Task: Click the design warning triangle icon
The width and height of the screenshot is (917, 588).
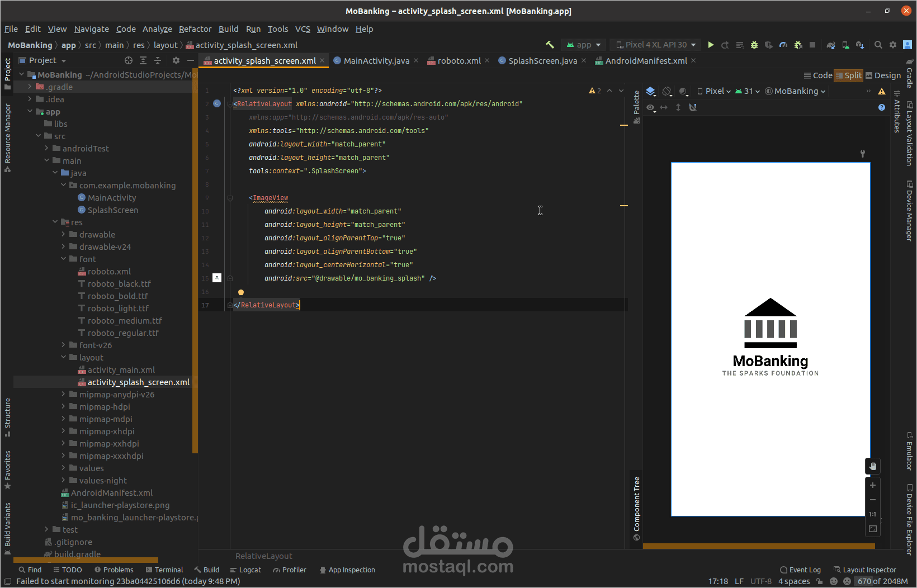Action: tap(882, 91)
